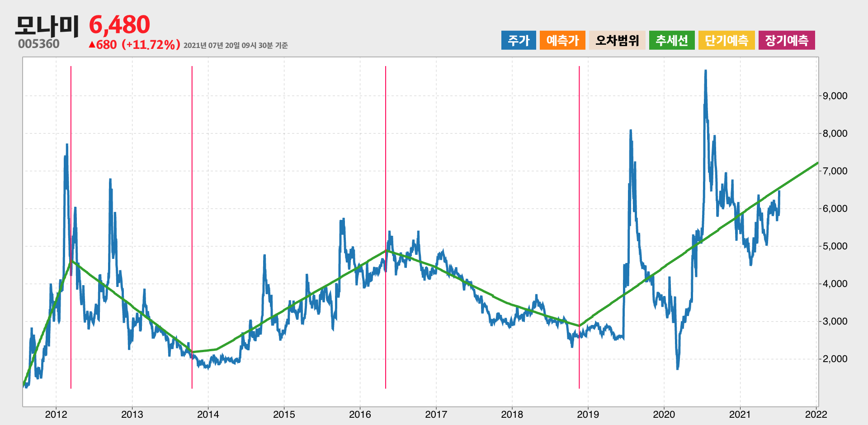Click the 8,000 y-axis price label
Screen dimensions: 868x425
(x=835, y=134)
